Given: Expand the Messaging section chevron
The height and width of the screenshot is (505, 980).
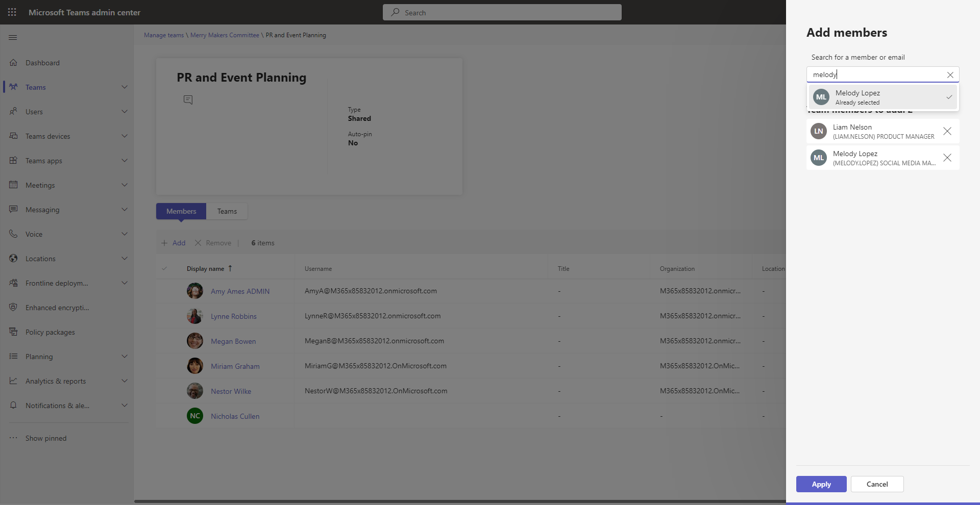Looking at the screenshot, I should click(125, 209).
